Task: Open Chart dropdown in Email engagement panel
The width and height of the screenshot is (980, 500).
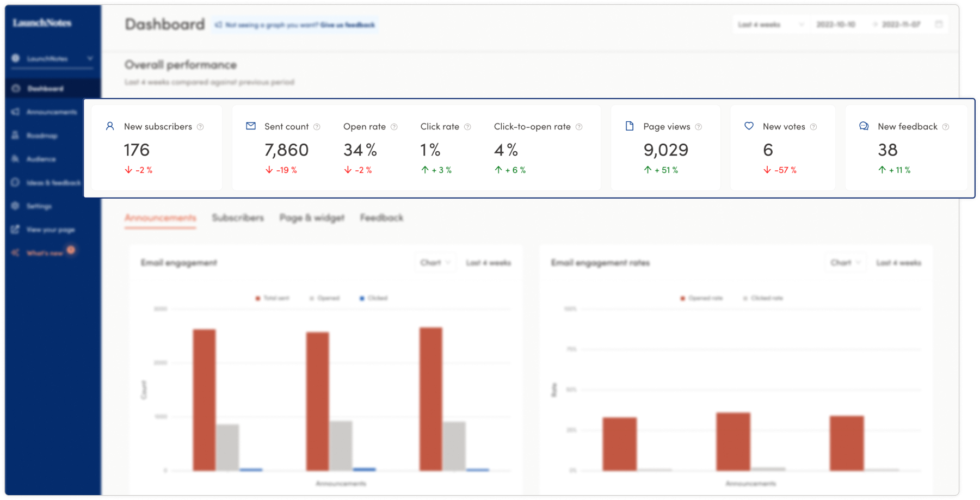Action: coord(435,263)
